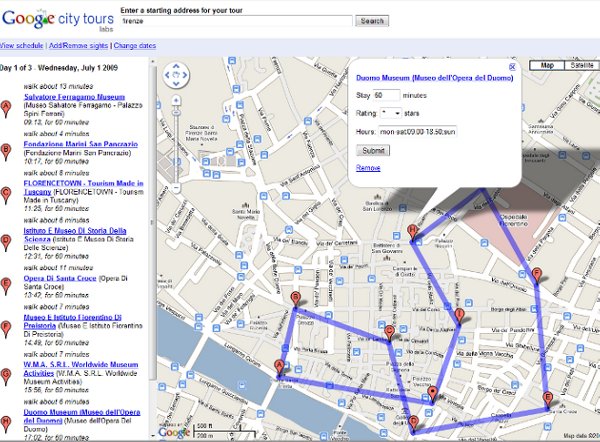Click the Google city tours logo
This screenshot has width=600, height=442.
(58, 20)
